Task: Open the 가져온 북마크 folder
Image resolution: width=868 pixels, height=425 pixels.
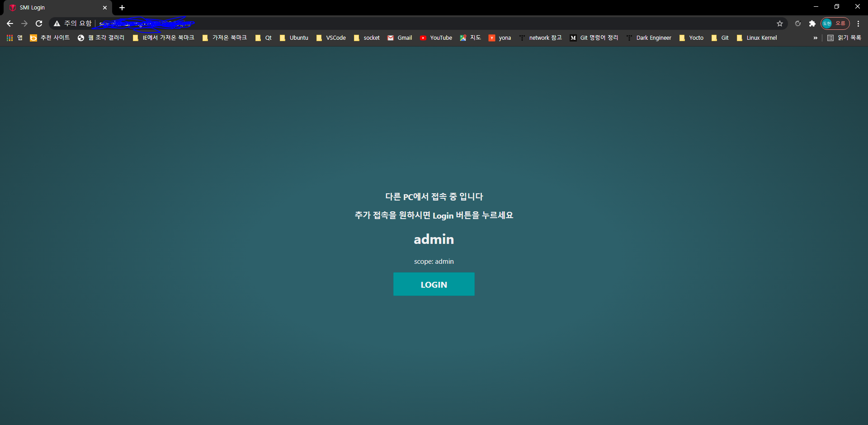Action: pos(225,38)
